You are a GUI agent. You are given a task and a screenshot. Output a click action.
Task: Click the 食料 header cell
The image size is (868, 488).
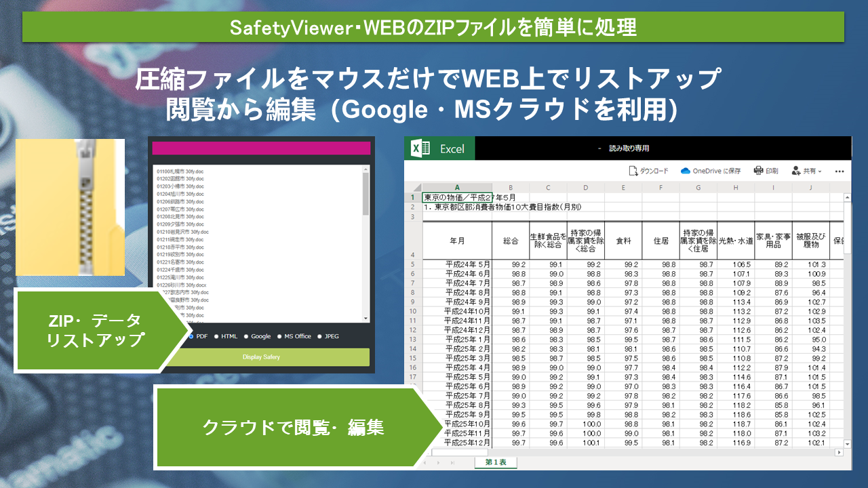pyautogui.click(x=623, y=240)
